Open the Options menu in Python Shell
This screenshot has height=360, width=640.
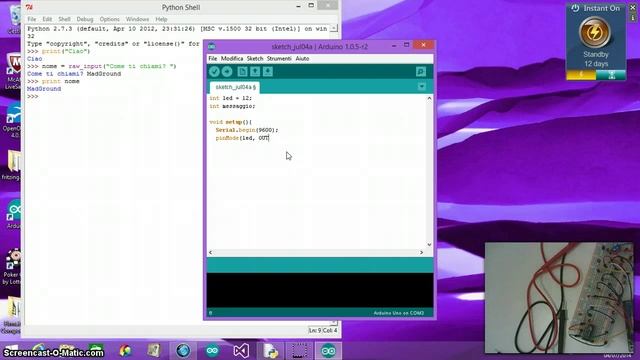(110, 19)
